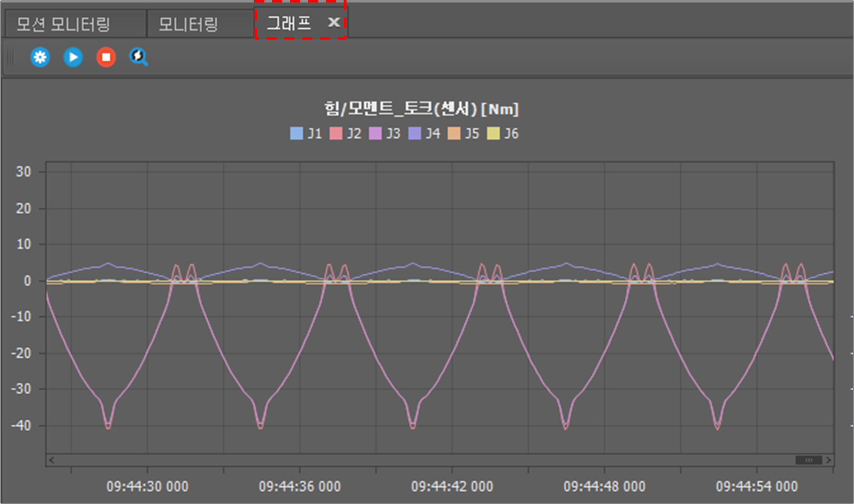Click the 09:44:42 000 time axis label

pos(452,486)
